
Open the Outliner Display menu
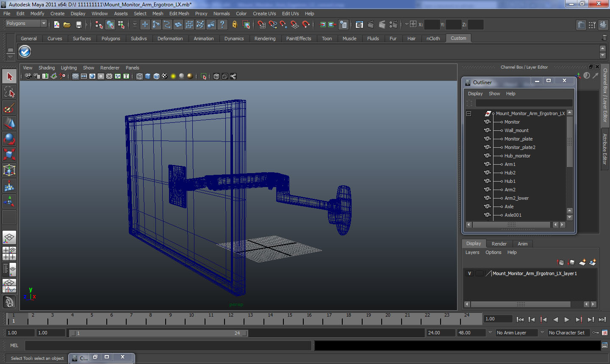(475, 94)
